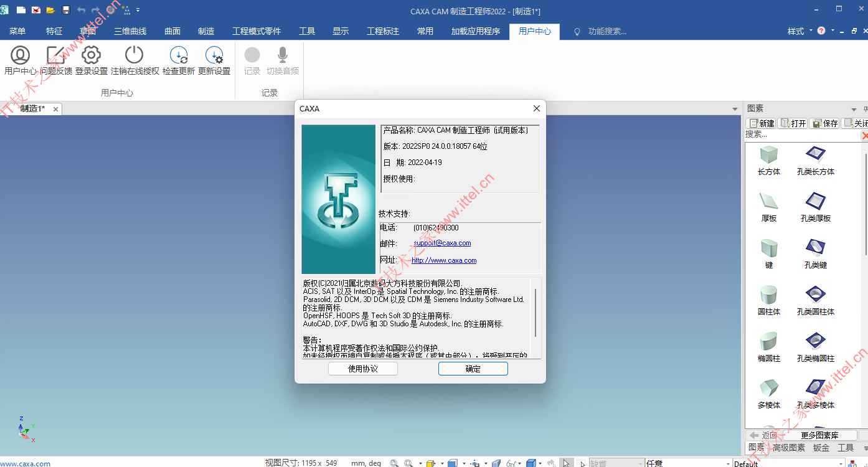The width and height of the screenshot is (868, 467).
Task: Insert the 长方体 box shape
Action: [769, 161]
